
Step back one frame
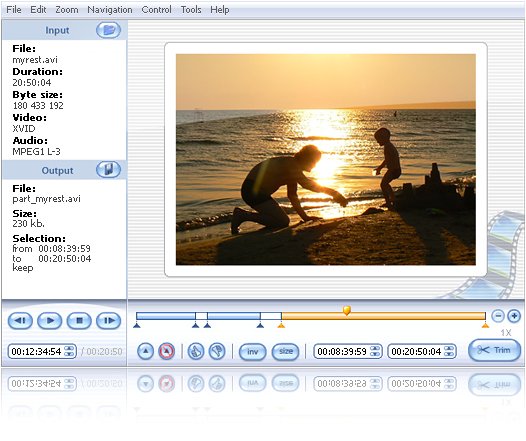[x=20, y=321]
